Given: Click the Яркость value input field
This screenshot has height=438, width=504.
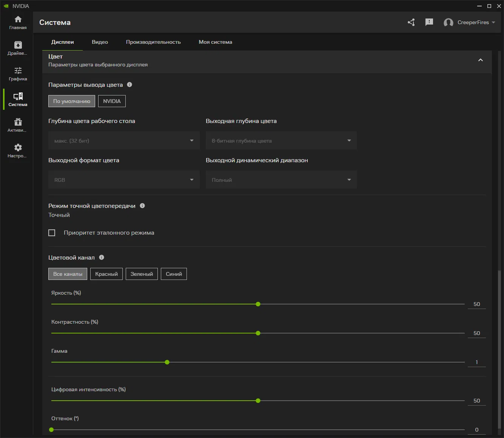Looking at the screenshot, I should coord(476,304).
